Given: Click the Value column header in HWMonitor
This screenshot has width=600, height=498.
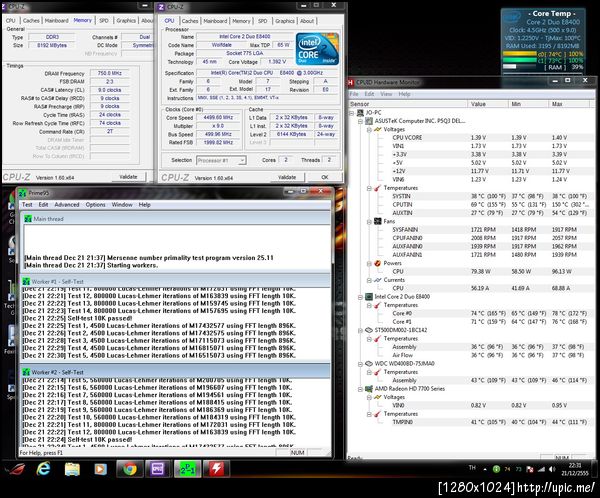Looking at the screenshot, I should pyautogui.click(x=488, y=104).
